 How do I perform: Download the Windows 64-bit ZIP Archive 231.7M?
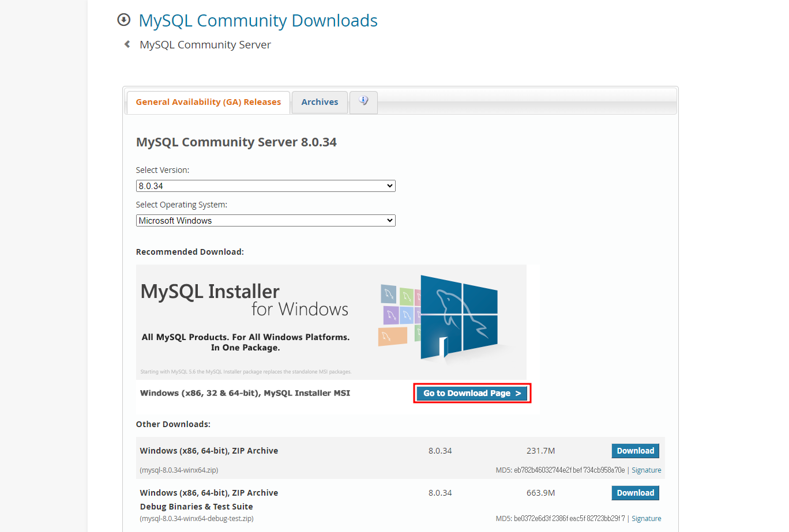click(x=635, y=451)
